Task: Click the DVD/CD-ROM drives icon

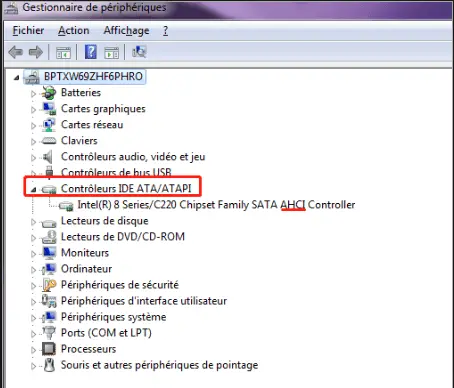Action: pos(49,237)
